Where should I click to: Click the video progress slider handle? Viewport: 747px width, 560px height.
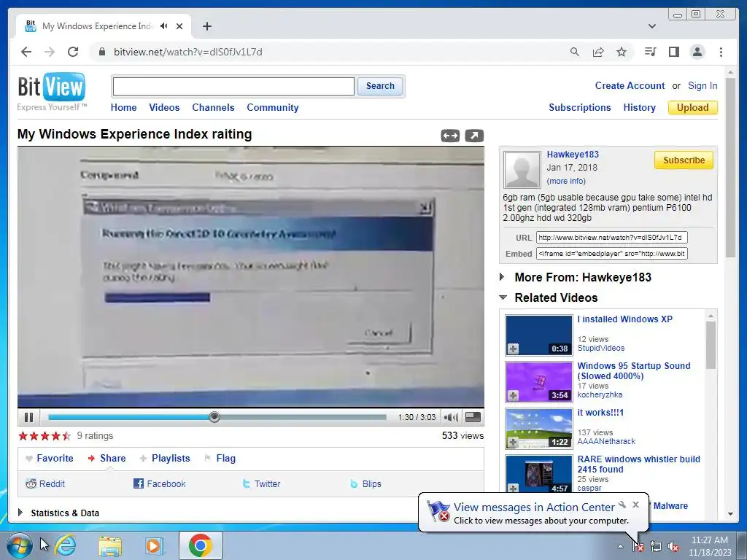coord(214,417)
